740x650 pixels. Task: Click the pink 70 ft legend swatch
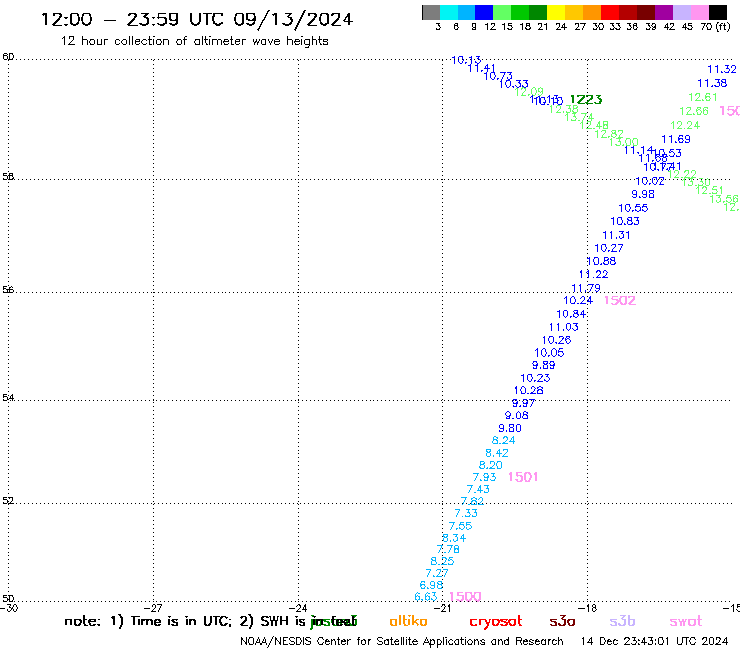tap(699, 12)
